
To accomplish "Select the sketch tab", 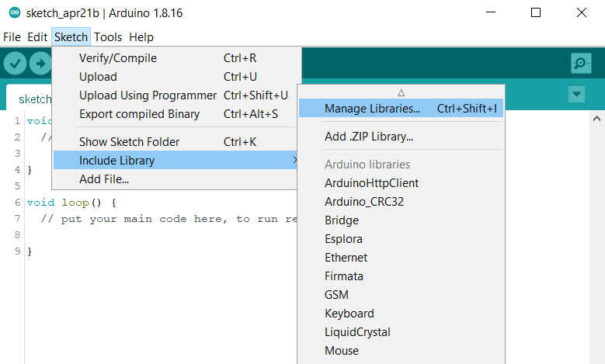I will tap(30, 99).
